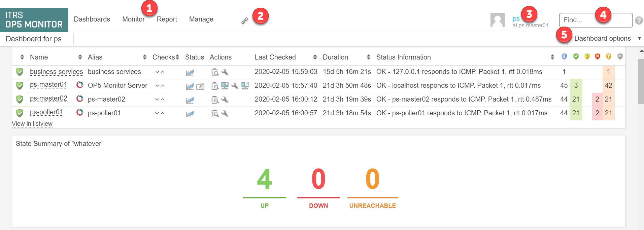
Task: Click the down chevron in business services row
Action: pos(157,72)
